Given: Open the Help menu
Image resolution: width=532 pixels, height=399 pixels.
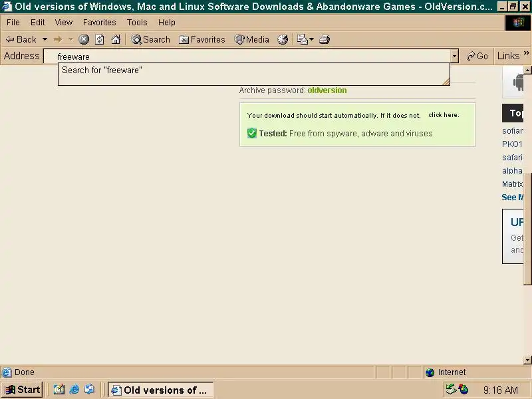Looking at the screenshot, I should click(167, 23).
